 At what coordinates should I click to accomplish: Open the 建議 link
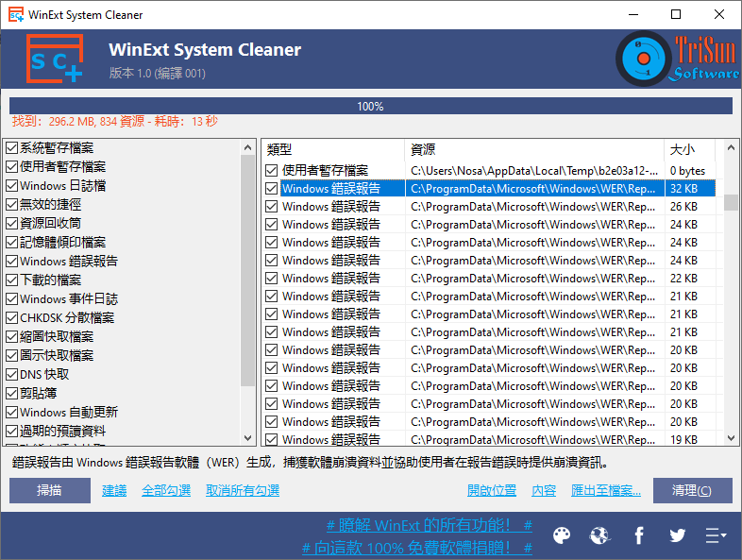[x=114, y=490]
